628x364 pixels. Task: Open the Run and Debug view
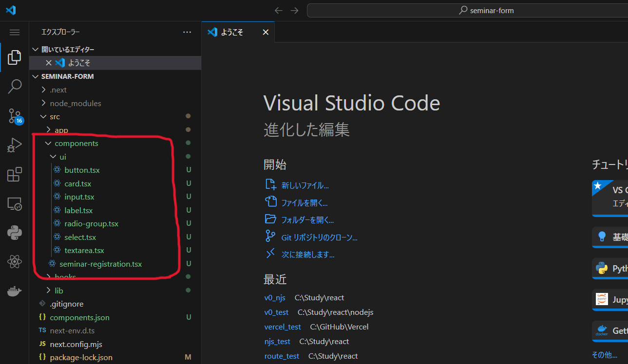click(x=14, y=145)
